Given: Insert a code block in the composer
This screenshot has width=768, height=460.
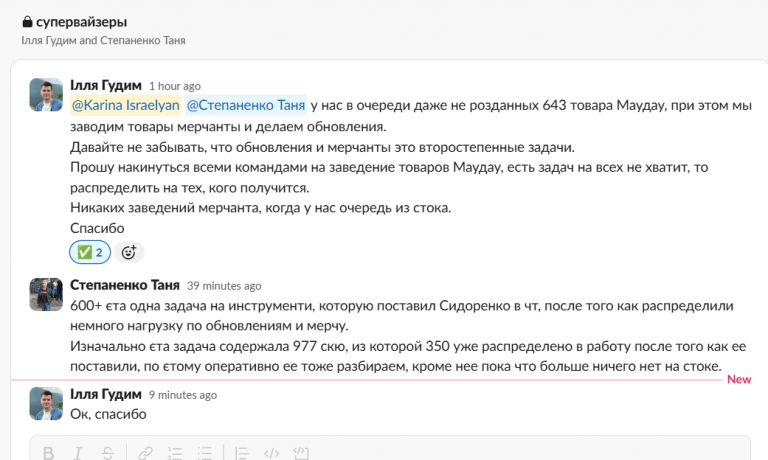Looking at the screenshot, I should point(301,453).
